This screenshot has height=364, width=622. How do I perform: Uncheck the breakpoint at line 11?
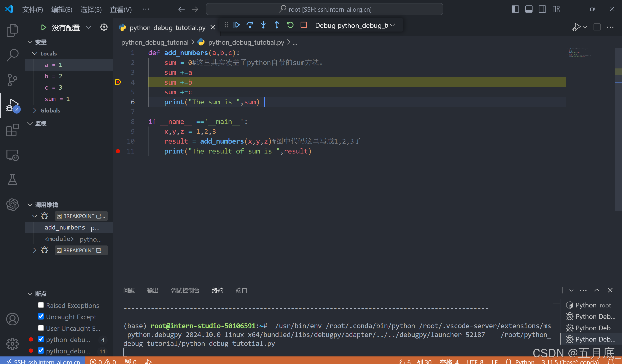[x=41, y=350]
